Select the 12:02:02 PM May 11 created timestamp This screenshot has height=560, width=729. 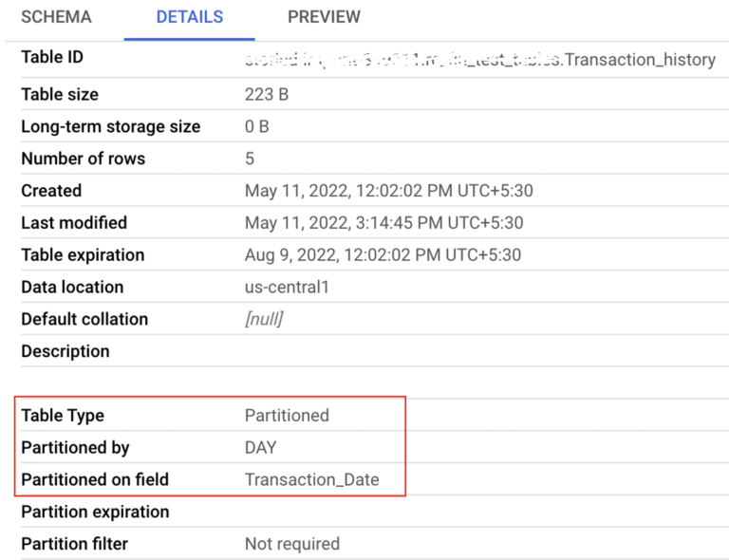pos(389,191)
